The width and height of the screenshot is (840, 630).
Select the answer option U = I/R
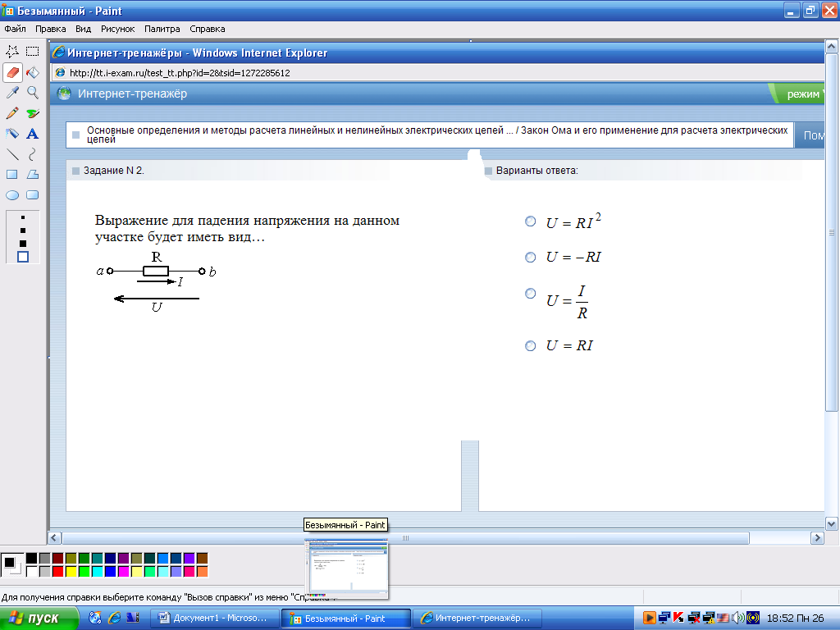click(x=531, y=293)
